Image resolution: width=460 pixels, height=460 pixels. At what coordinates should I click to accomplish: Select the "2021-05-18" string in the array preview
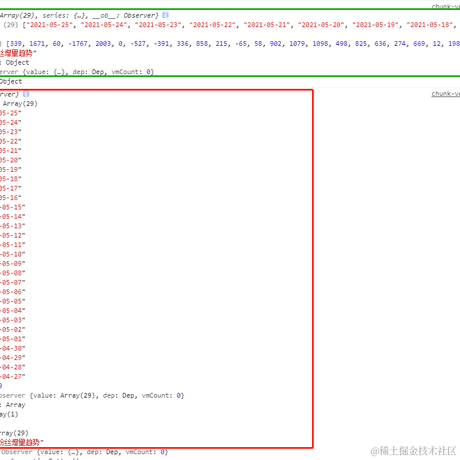(x=430, y=25)
